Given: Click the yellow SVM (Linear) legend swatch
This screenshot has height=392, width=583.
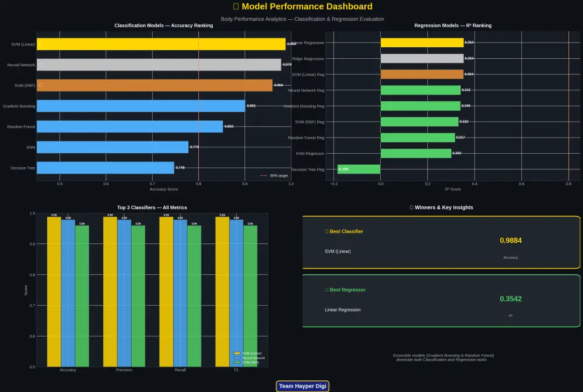Looking at the screenshot, I should click(237, 354).
